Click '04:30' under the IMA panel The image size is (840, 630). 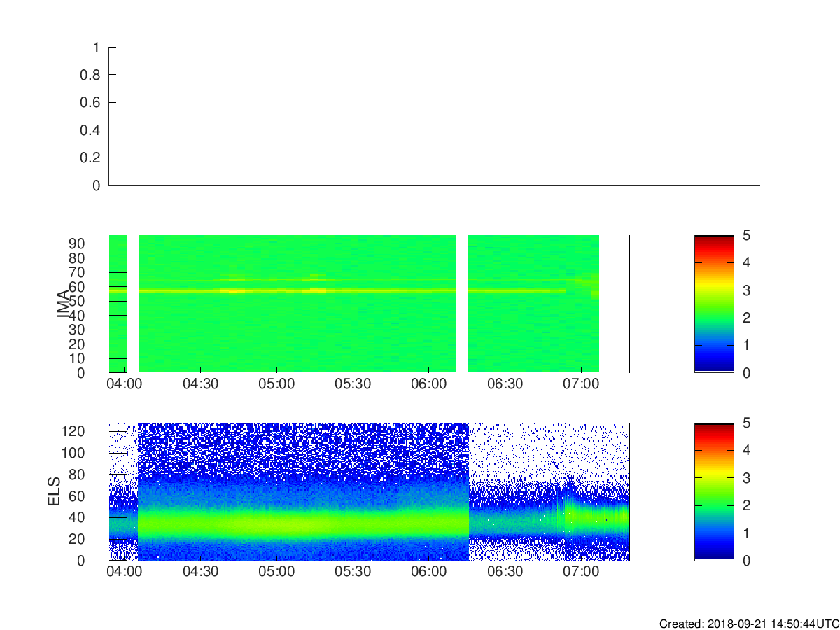(201, 384)
